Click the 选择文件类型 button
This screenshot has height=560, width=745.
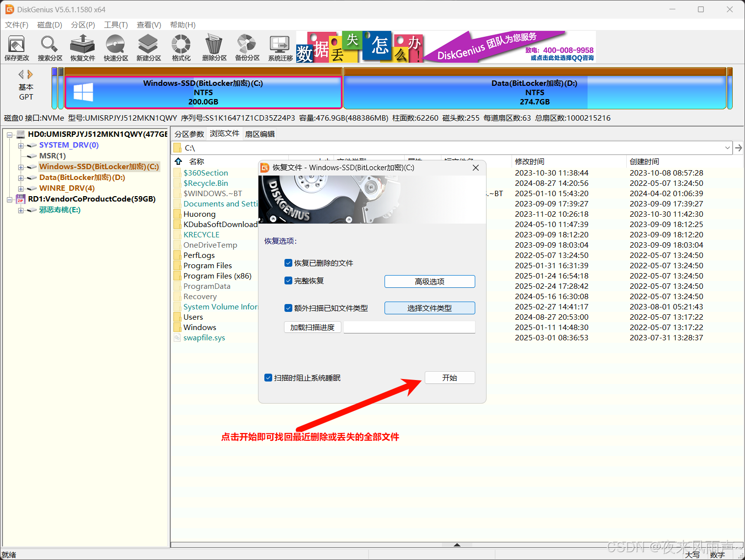[x=430, y=308]
